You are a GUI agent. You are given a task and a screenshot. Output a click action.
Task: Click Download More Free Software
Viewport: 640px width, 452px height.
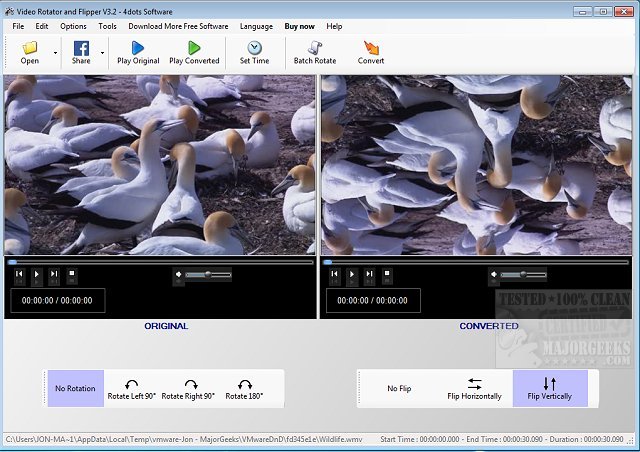[178, 26]
